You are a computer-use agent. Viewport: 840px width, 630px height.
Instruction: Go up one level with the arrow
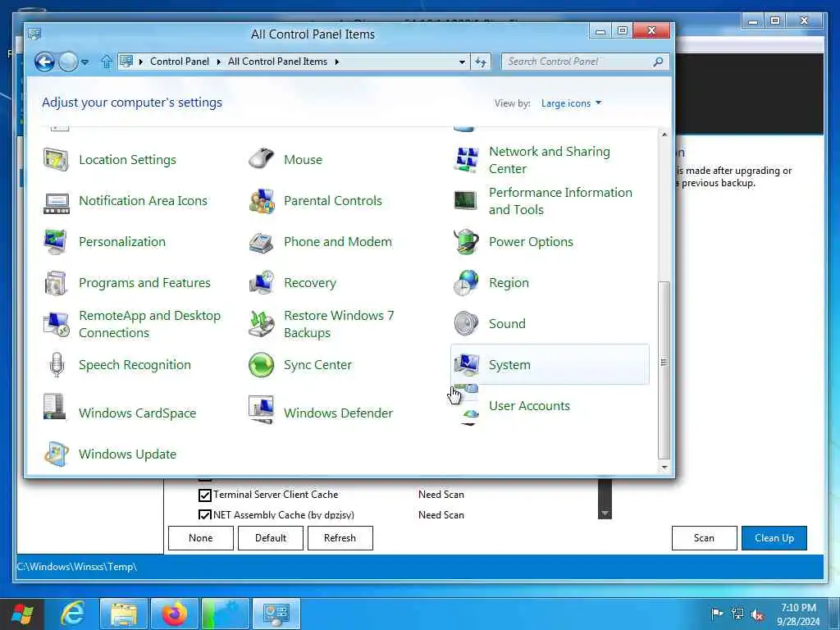click(x=107, y=62)
